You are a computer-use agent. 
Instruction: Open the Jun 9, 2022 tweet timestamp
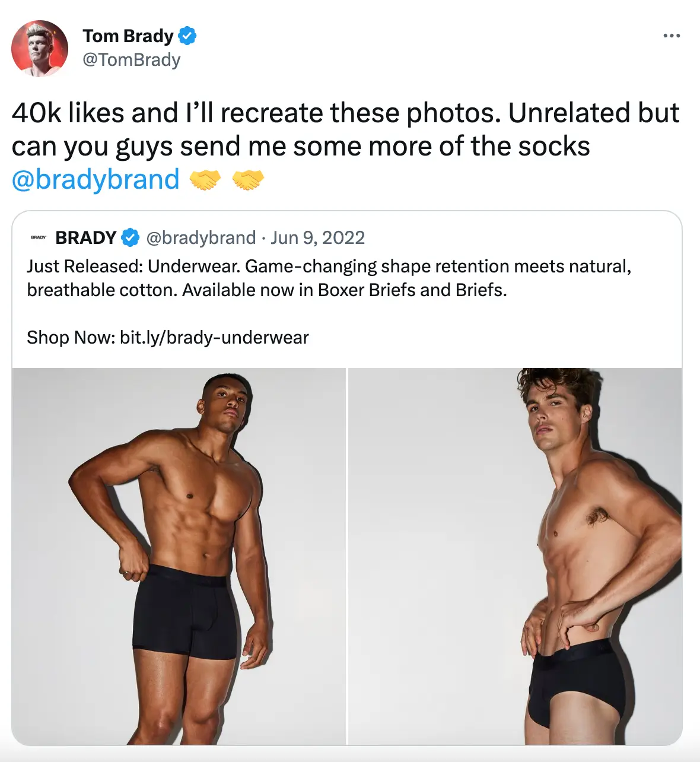pyautogui.click(x=318, y=237)
